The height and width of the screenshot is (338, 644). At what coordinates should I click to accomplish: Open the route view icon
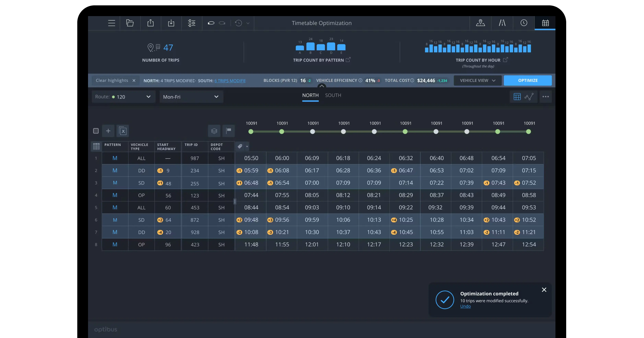coord(502,23)
